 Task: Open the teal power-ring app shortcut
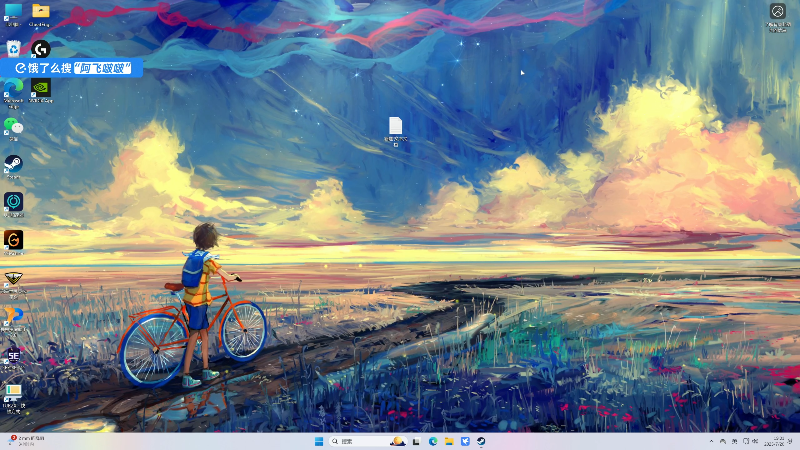(13, 204)
